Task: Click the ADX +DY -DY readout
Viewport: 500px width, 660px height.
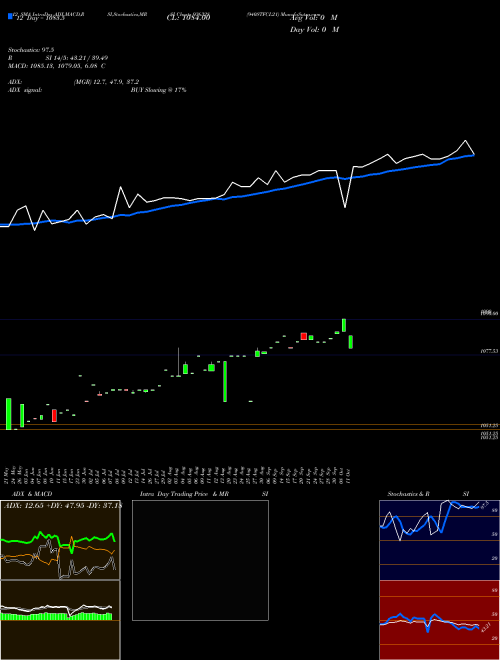Action: (x=62, y=506)
